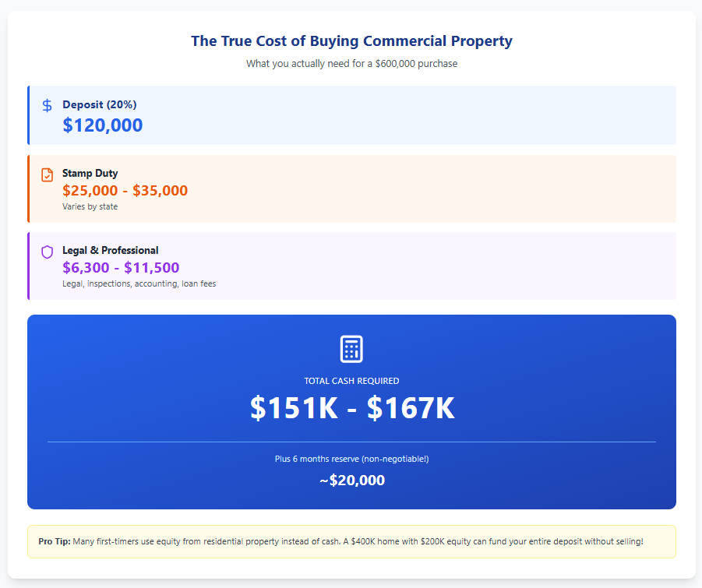Click the dollar sign deposit icon
The height and width of the screenshot is (588, 702).
[48, 105]
